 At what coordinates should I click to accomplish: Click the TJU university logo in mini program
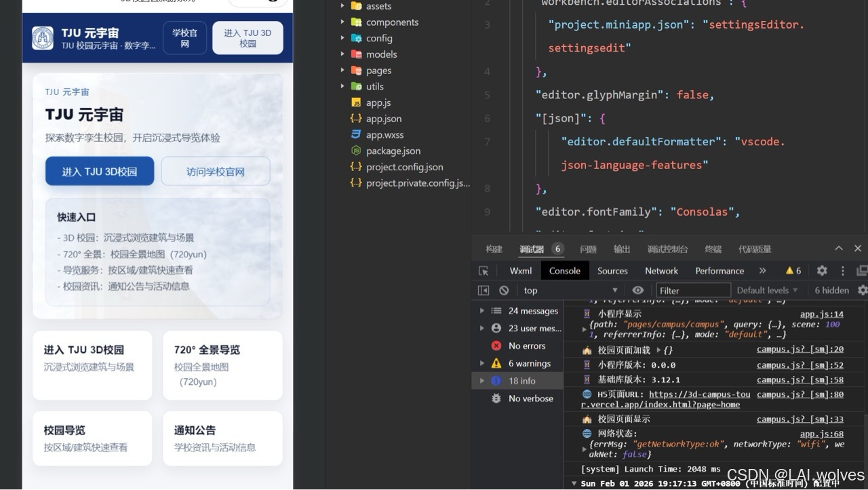(43, 38)
